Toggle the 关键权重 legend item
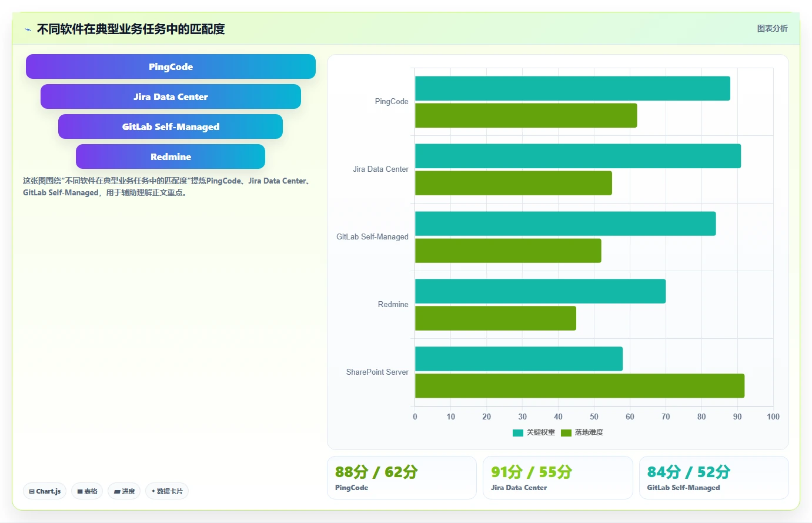 pos(534,432)
